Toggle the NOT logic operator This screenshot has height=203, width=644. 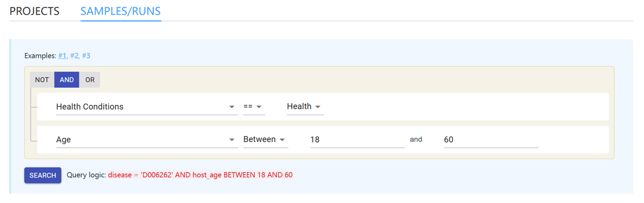click(42, 80)
